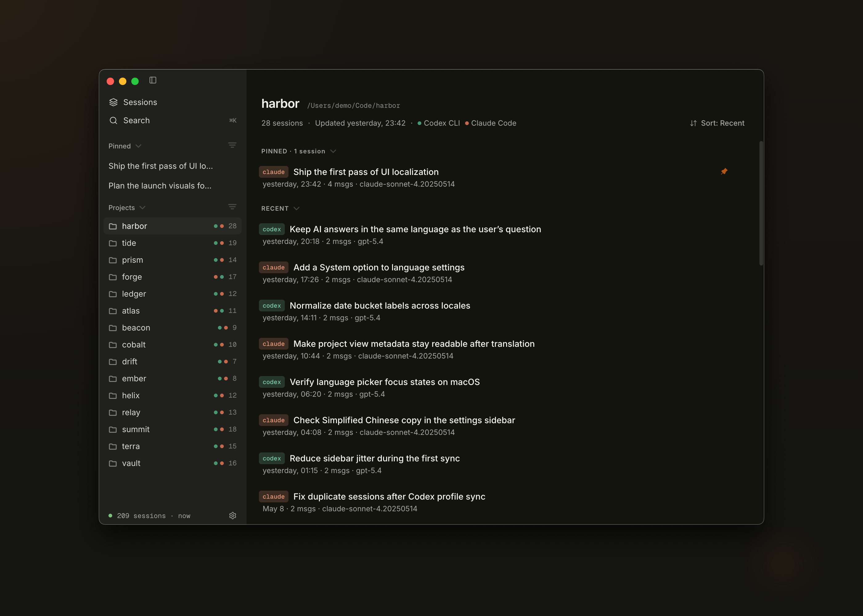
Task: Select the relay project folder
Action: [x=173, y=412]
